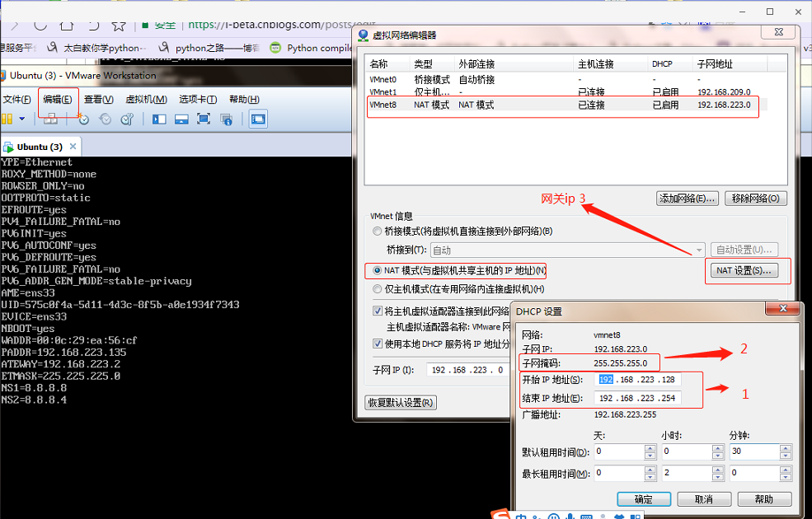Click the 子网地址 column header

pos(730,64)
